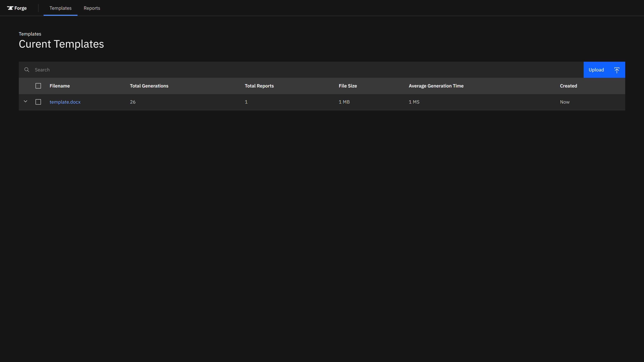Click the Templates breadcrumb label
Image resolution: width=644 pixels, height=362 pixels.
(x=30, y=34)
